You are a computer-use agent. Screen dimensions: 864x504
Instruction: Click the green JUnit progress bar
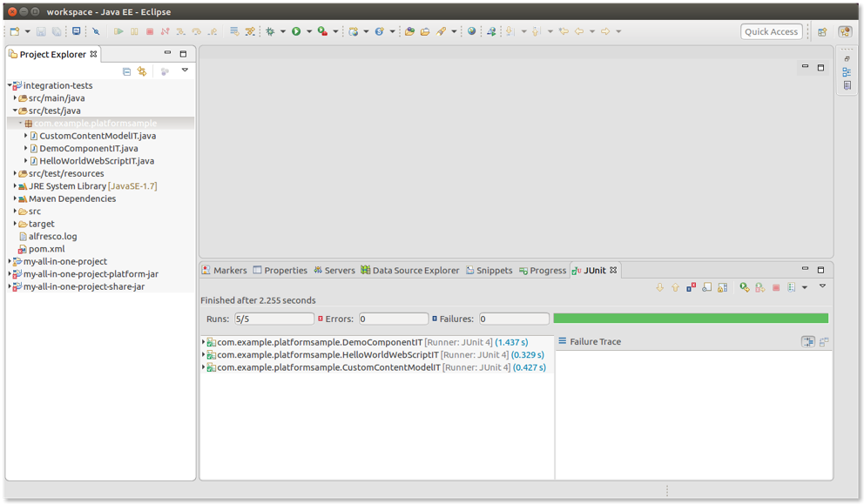click(x=690, y=319)
